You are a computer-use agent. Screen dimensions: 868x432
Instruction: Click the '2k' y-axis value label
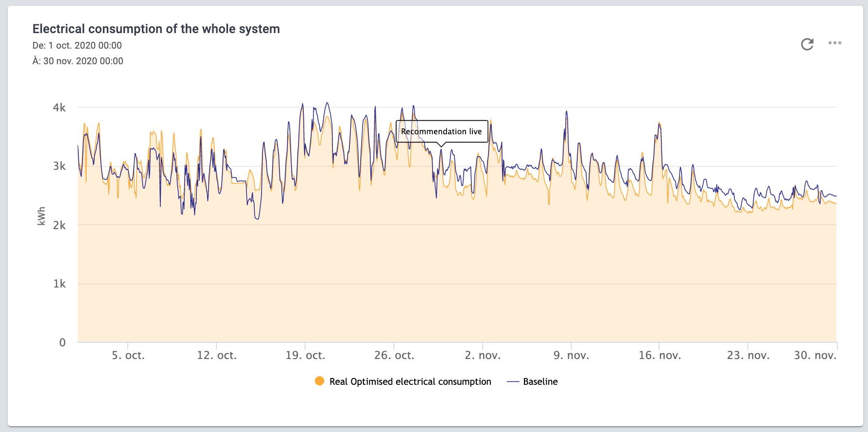[x=59, y=225]
